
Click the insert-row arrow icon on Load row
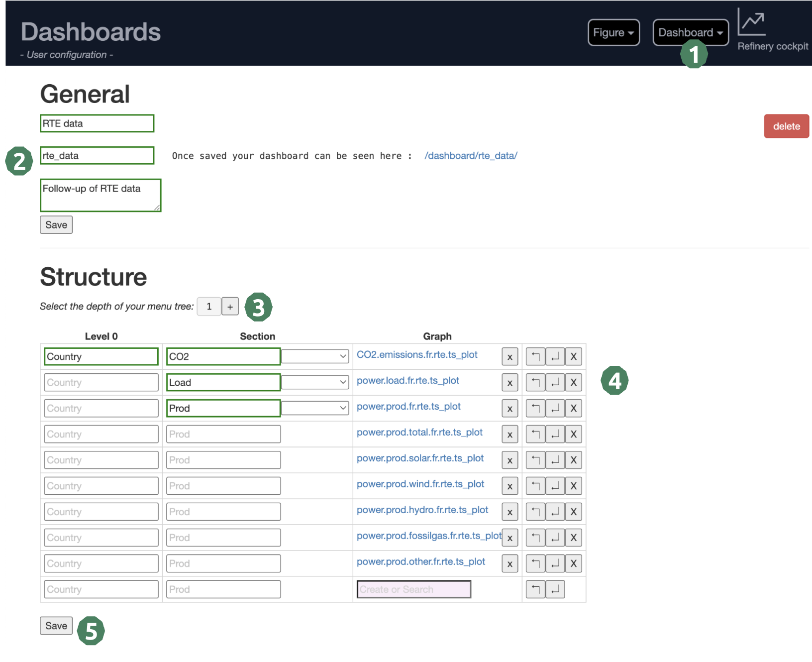(x=555, y=382)
